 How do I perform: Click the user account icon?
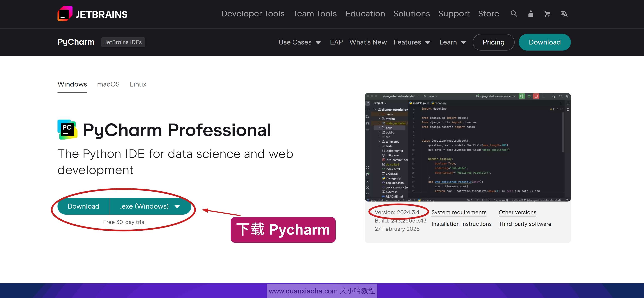(531, 14)
